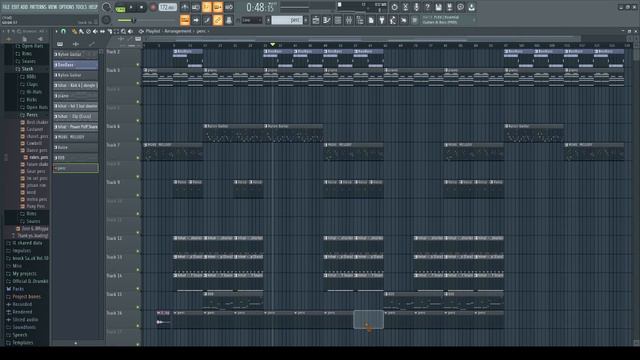This screenshot has width=640, height=360.
Task: Open the PATTERNS menu
Action: [x=38, y=7]
